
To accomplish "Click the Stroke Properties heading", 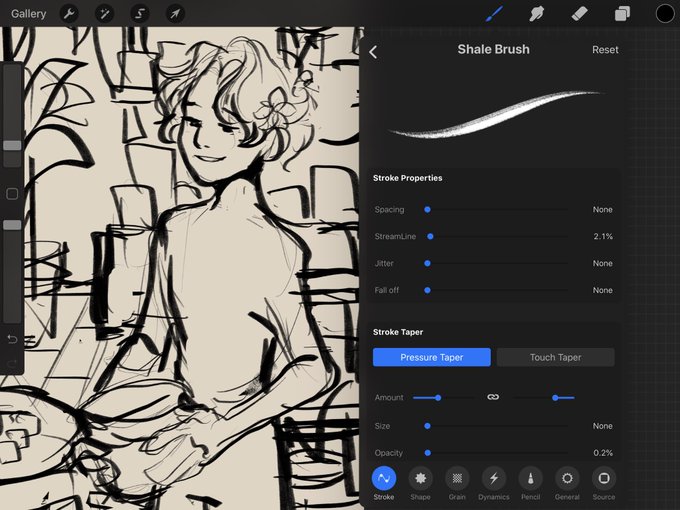I will pyautogui.click(x=408, y=178).
